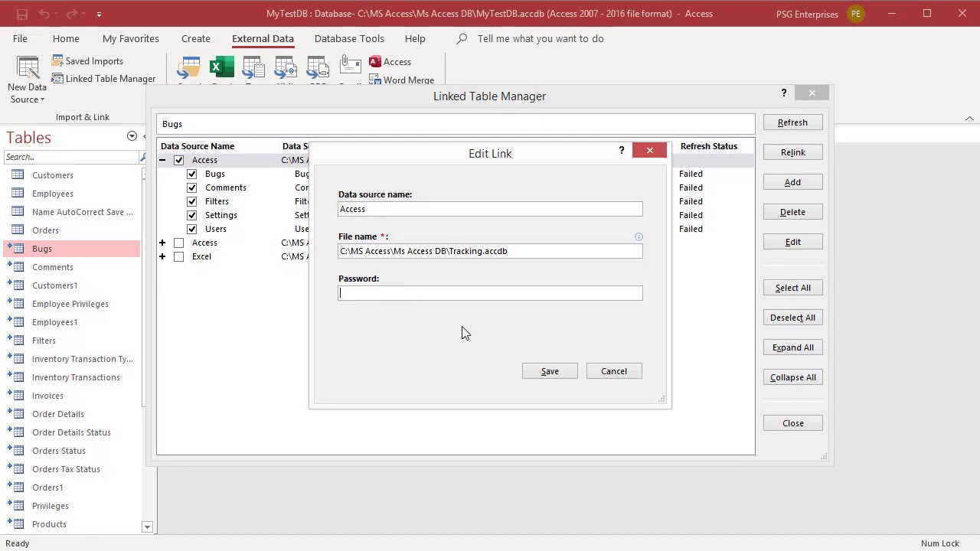
Task: Switch to My Favorites tab
Action: point(131,39)
